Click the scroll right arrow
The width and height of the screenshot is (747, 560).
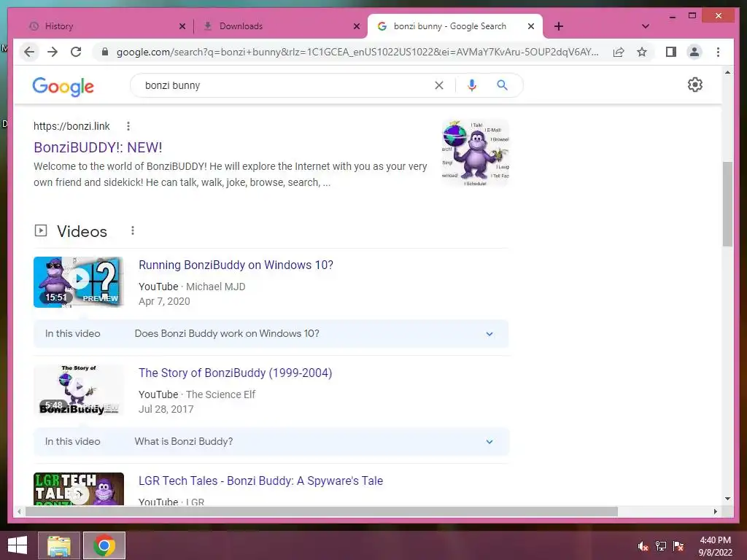[x=715, y=511]
